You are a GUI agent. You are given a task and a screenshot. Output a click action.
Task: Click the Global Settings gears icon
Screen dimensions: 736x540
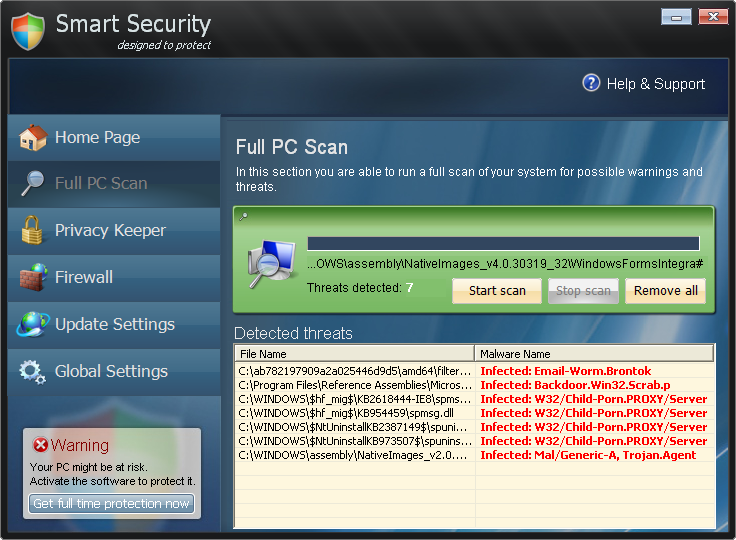[x=32, y=372]
